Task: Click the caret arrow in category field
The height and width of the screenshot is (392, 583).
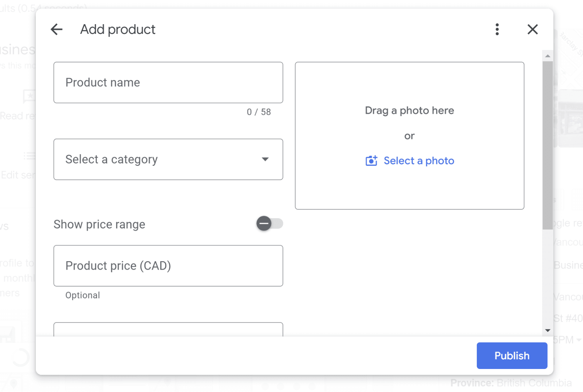Action: 265,159
